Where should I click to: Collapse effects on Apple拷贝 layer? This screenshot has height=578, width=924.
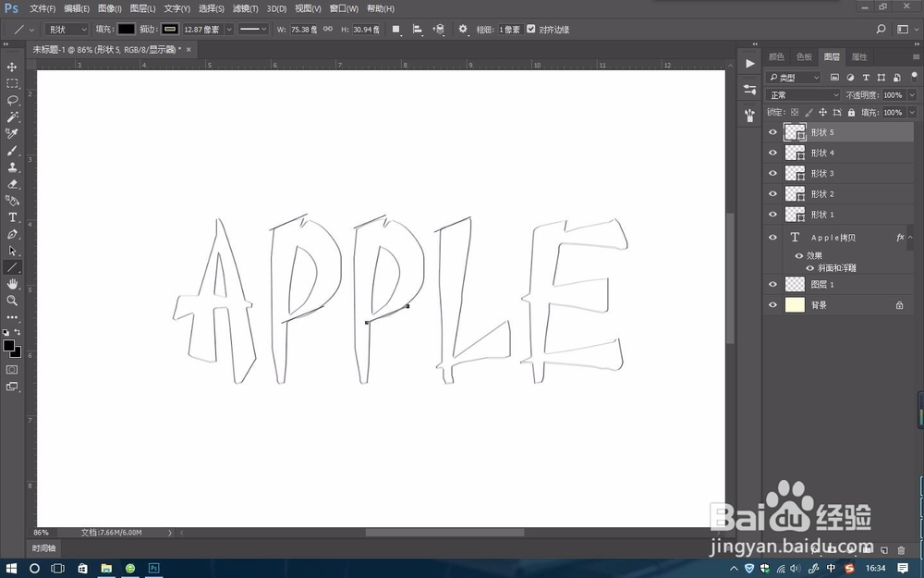[x=910, y=237]
